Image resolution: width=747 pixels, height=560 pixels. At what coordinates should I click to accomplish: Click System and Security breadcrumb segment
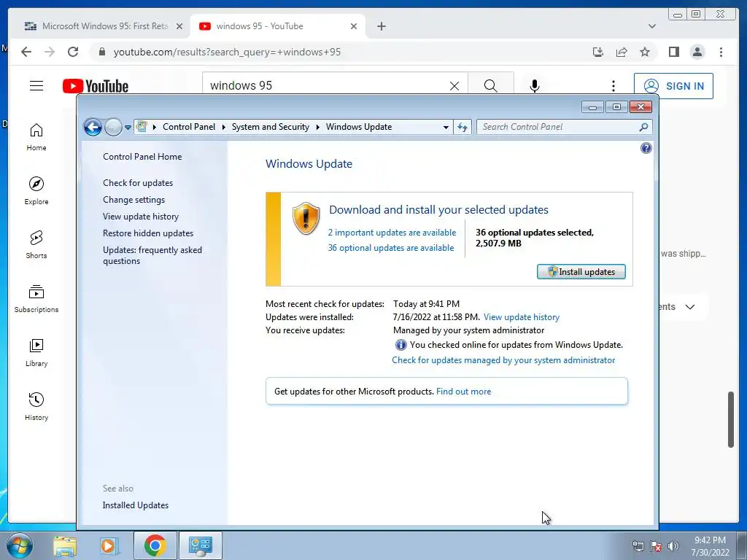coord(270,127)
